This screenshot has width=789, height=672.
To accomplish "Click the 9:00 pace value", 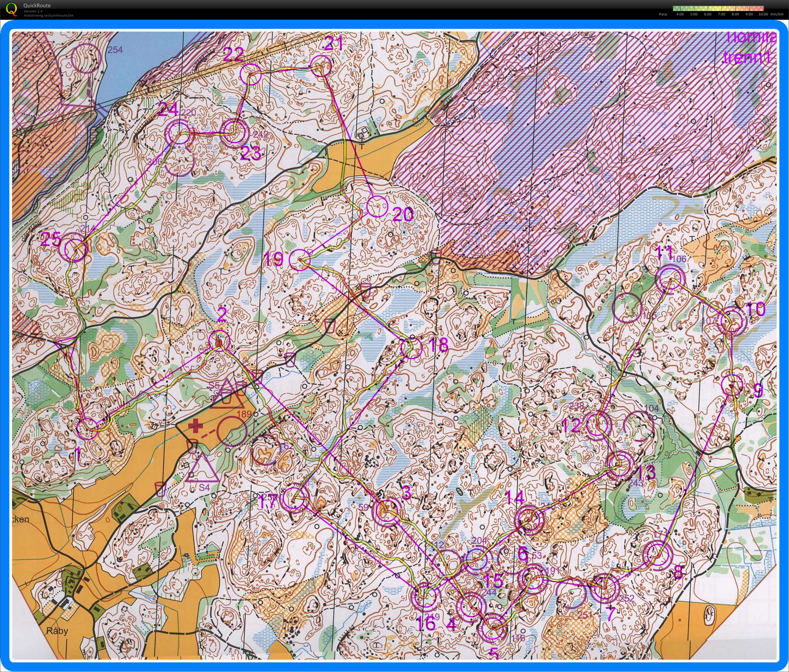I will pyautogui.click(x=749, y=14).
